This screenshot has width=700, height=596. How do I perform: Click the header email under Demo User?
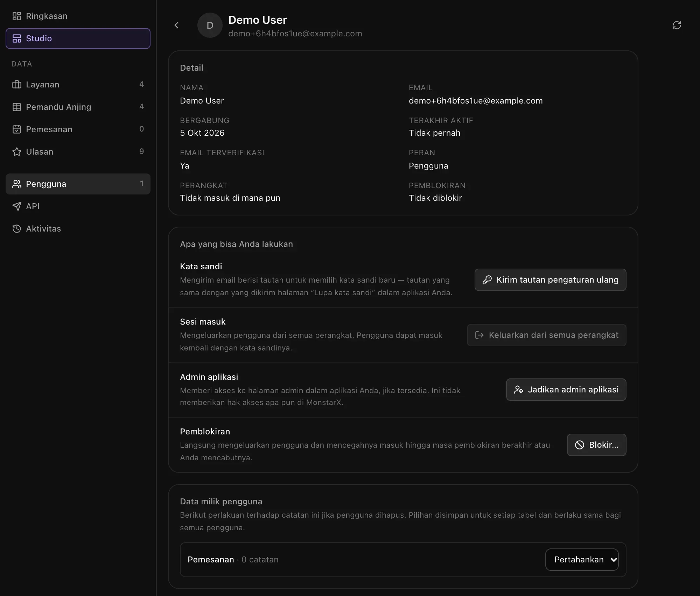(295, 34)
